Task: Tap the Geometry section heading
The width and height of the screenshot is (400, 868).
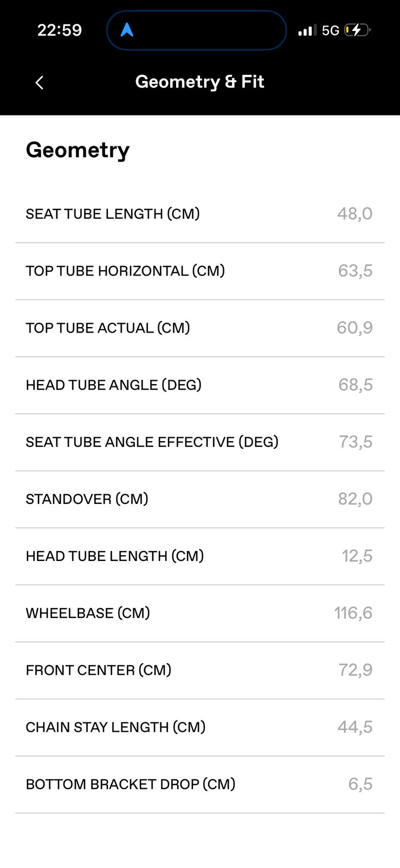Action: (x=78, y=150)
